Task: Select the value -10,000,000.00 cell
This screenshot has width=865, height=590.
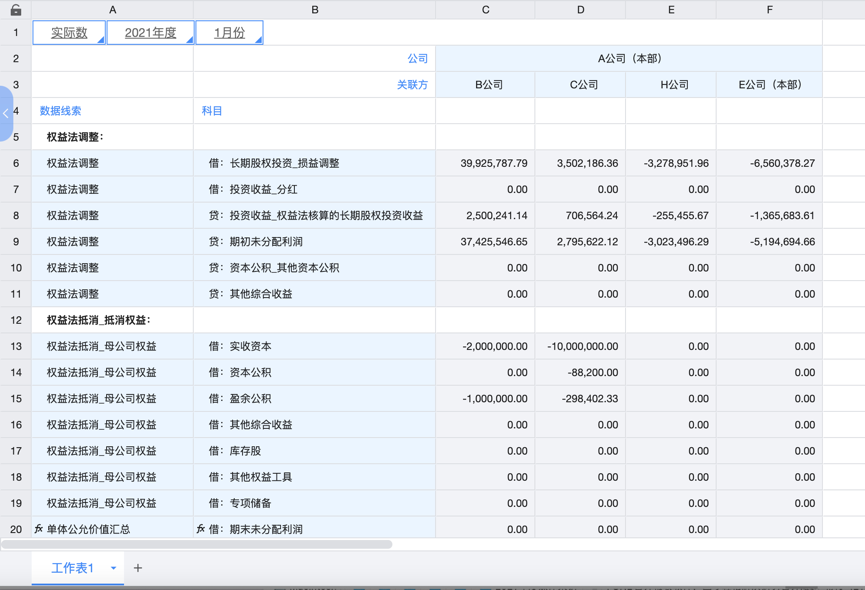Action: (580, 346)
